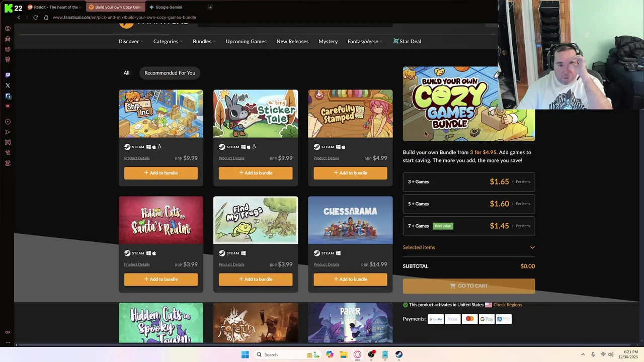This screenshot has width=644, height=362.
Task: Add Ship Inc to bundle
Action: pyautogui.click(x=161, y=173)
